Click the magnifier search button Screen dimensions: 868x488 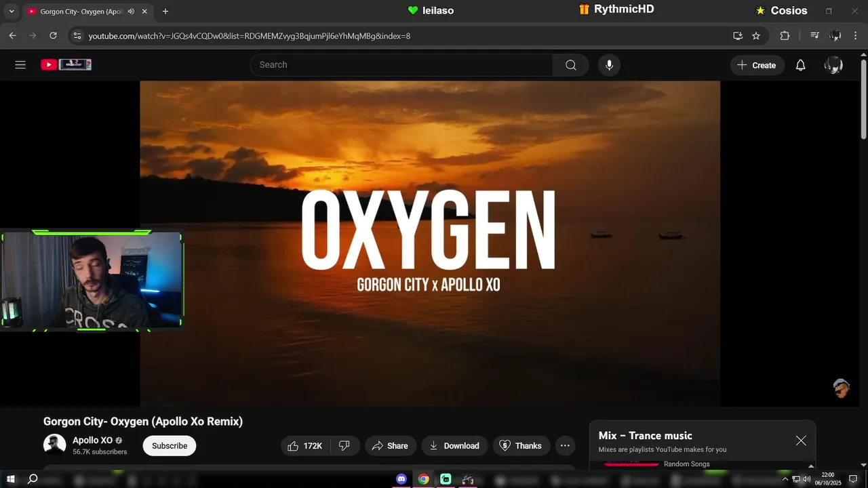pyautogui.click(x=571, y=65)
